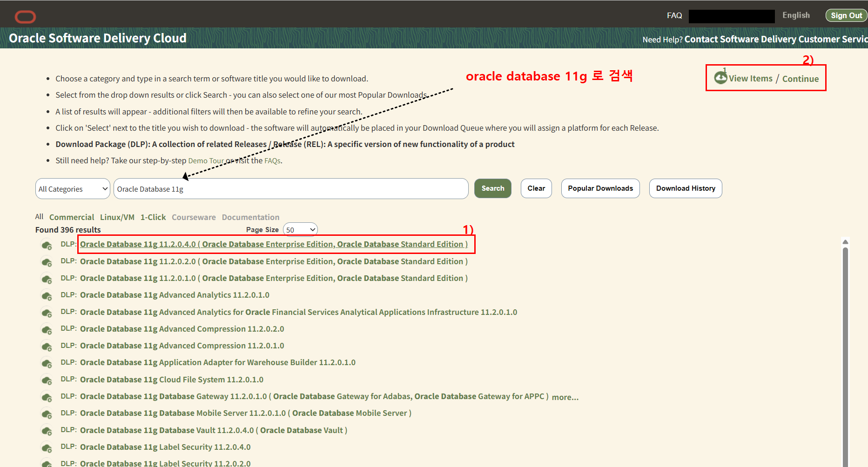Filter results by Courseware
Screen dimensions: 868x467
(x=194, y=217)
